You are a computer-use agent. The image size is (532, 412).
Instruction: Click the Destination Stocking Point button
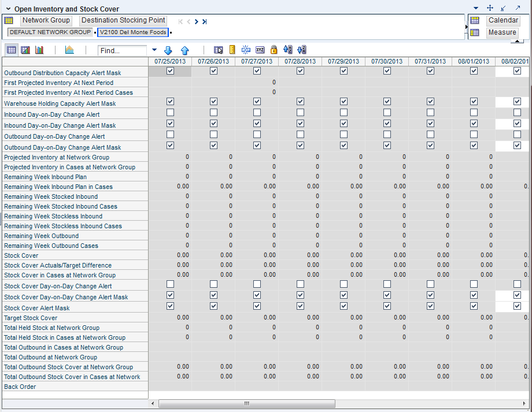click(x=123, y=20)
